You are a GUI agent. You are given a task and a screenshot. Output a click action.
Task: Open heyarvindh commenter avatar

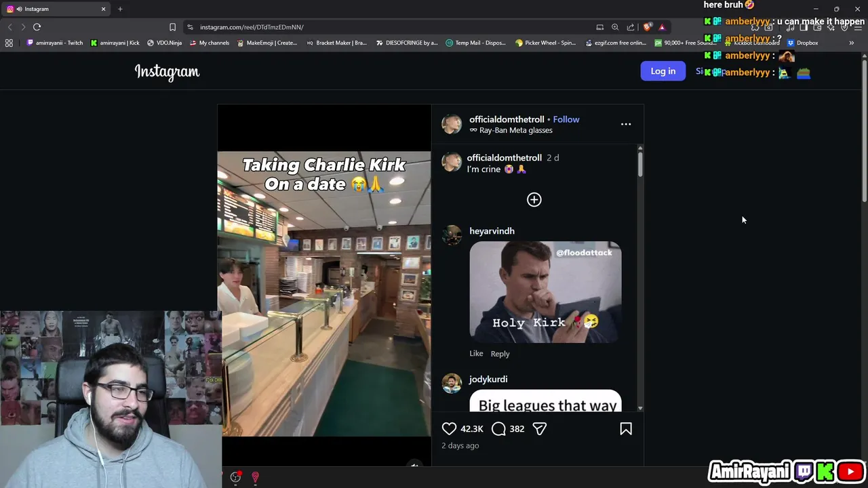coord(452,235)
